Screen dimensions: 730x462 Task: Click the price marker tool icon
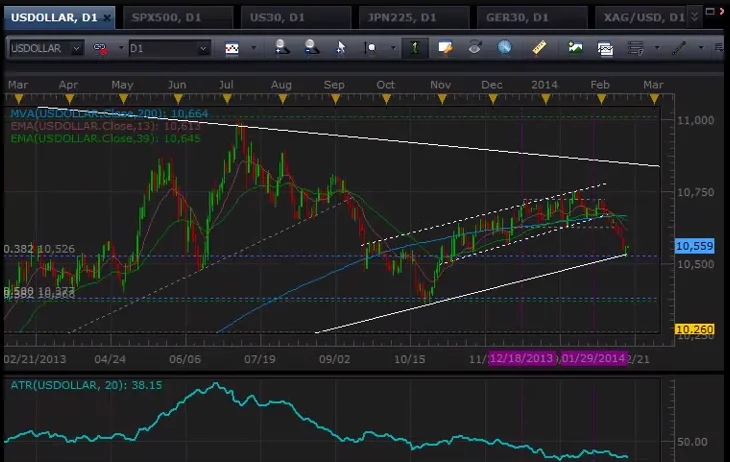click(x=371, y=48)
